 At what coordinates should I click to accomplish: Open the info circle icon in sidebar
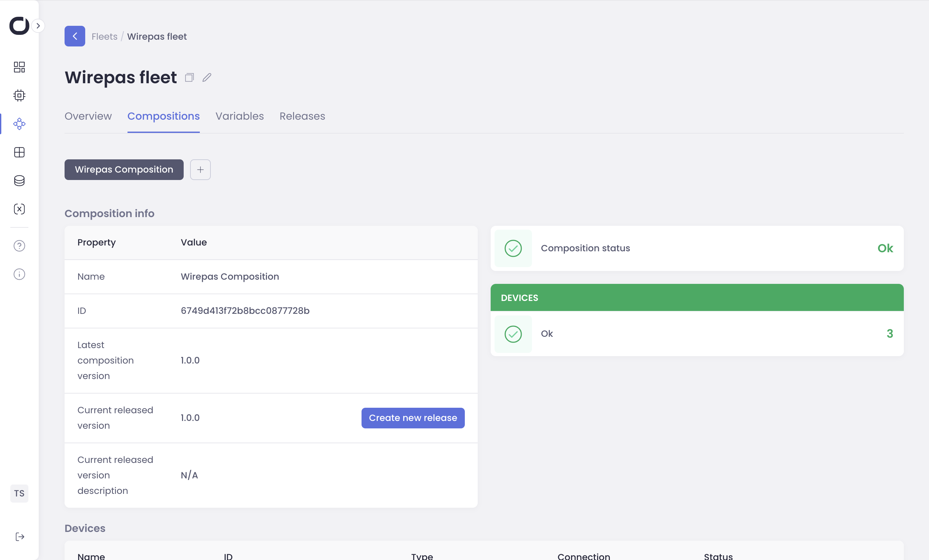[19, 274]
